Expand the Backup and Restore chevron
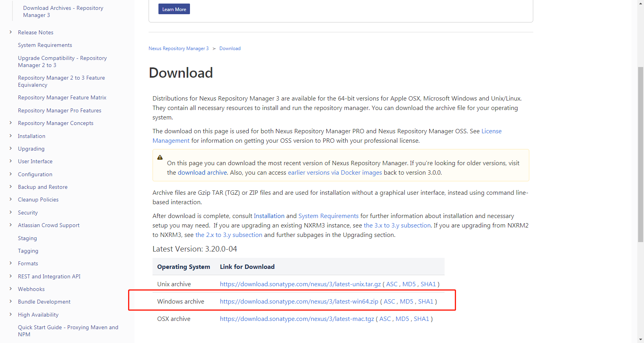Viewport: 644px width, 343px height. coord(11,187)
